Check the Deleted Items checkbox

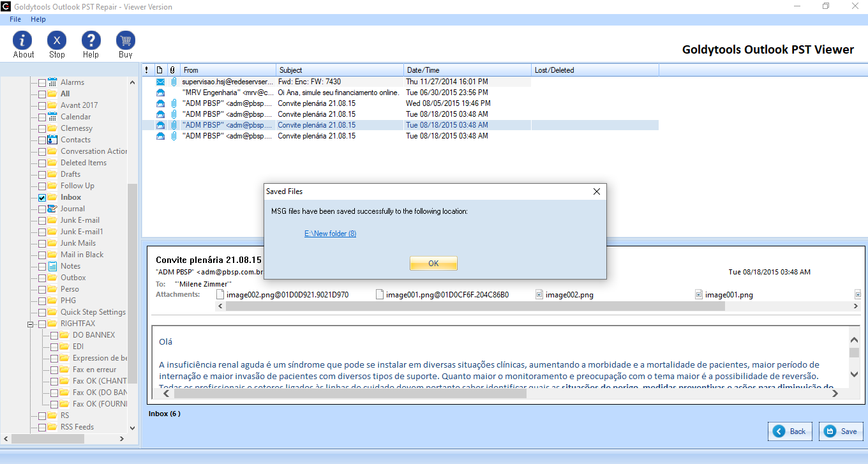coord(42,163)
